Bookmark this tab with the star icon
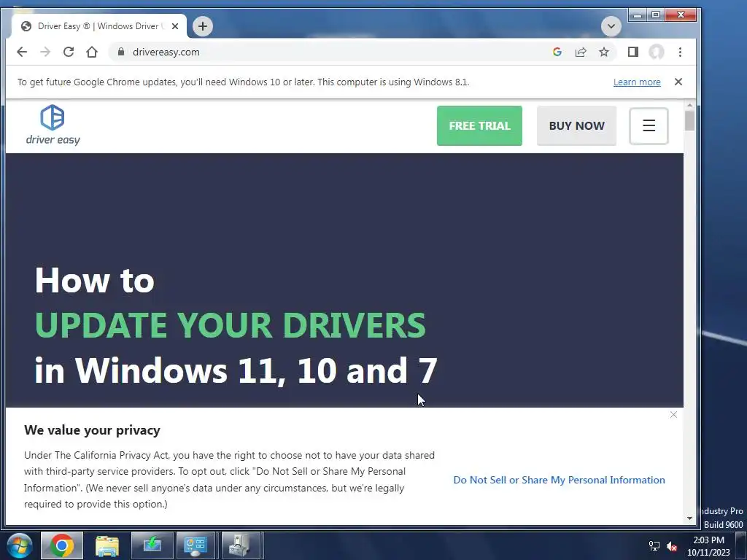Viewport: 747px width, 560px height. [x=603, y=52]
